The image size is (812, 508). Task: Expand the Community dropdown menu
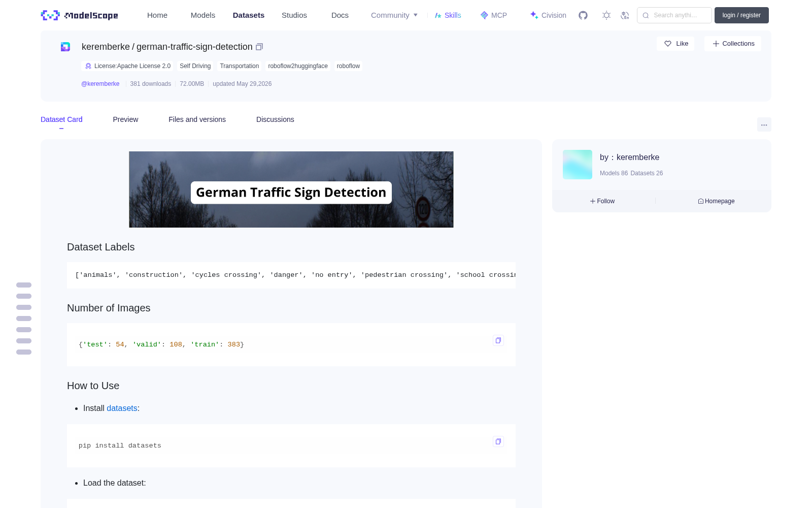(x=394, y=15)
